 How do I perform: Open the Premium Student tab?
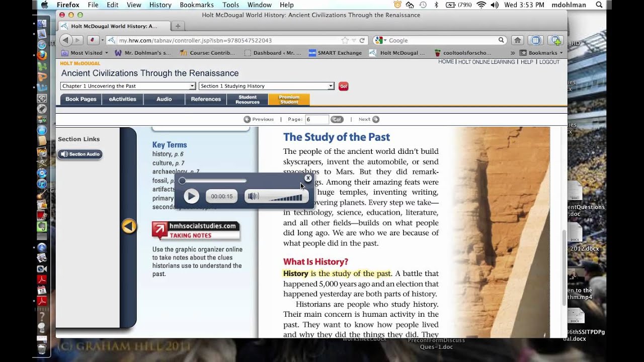[289, 100]
